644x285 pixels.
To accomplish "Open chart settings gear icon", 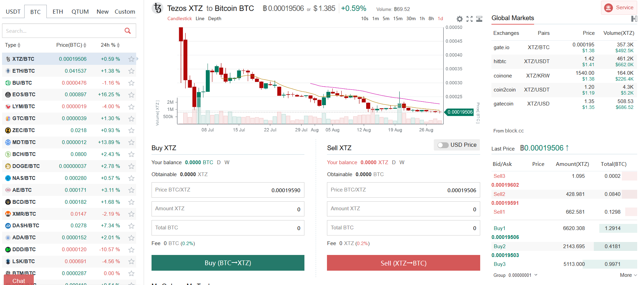I will (x=460, y=19).
